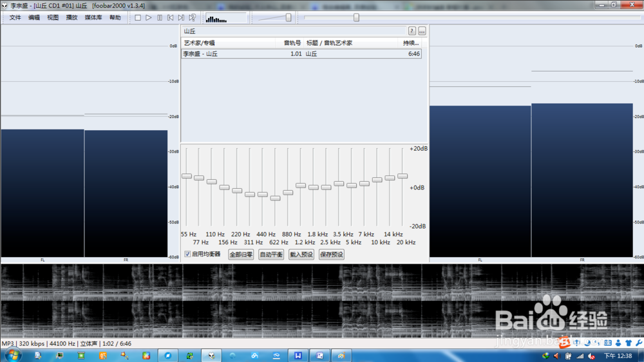Click the volume slider handle
The height and width of the screenshot is (362, 644).
click(x=289, y=18)
